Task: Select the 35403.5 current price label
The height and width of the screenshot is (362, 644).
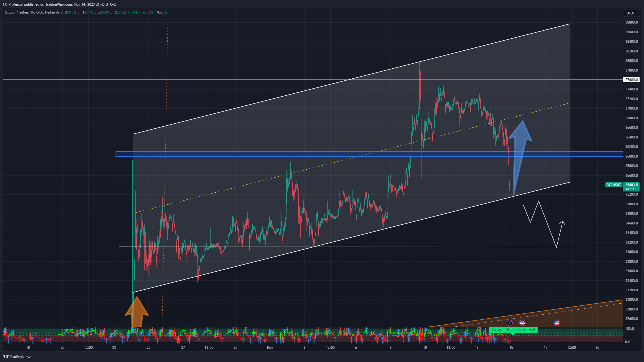Action: [x=631, y=185]
